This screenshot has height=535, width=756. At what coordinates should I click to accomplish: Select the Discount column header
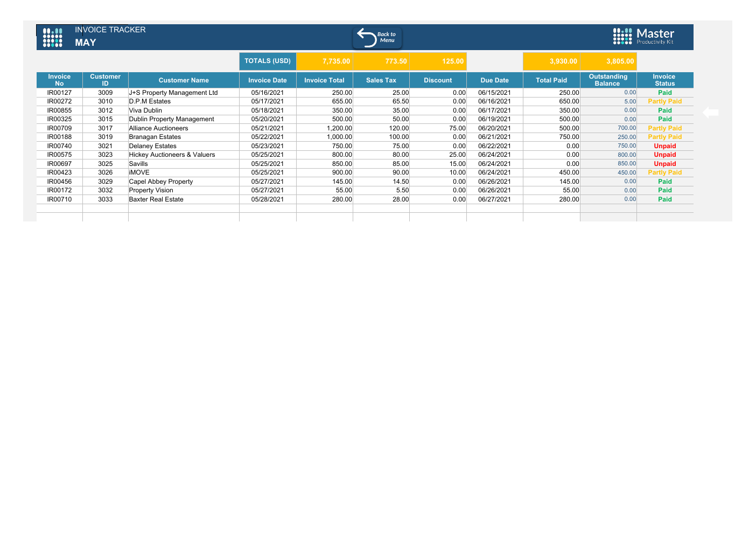(438, 80)
